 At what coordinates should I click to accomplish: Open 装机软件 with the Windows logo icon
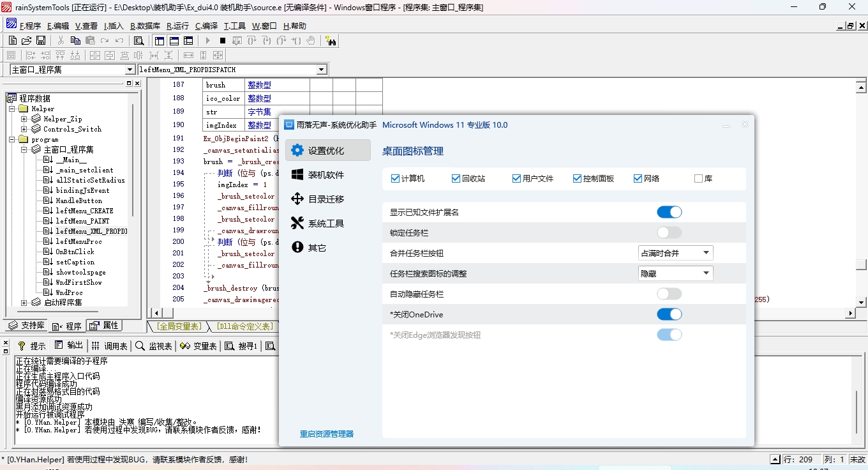tap(327, 175)
